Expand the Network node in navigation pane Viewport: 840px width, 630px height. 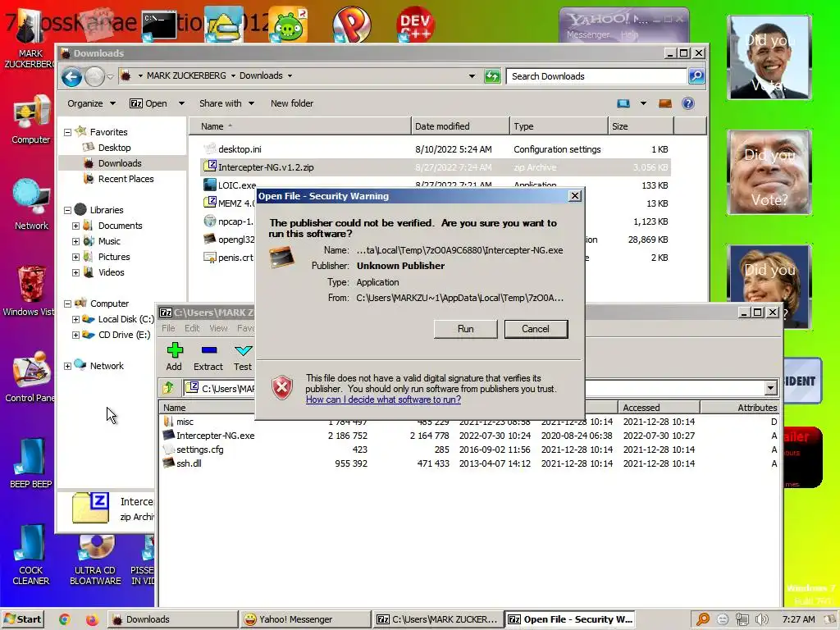tap(67, 367)
